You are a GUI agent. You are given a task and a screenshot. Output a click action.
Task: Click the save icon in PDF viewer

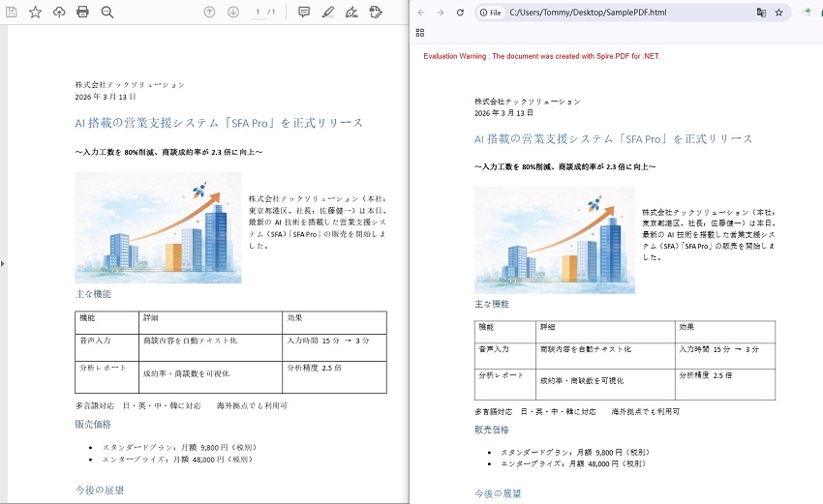coord(11,12)
